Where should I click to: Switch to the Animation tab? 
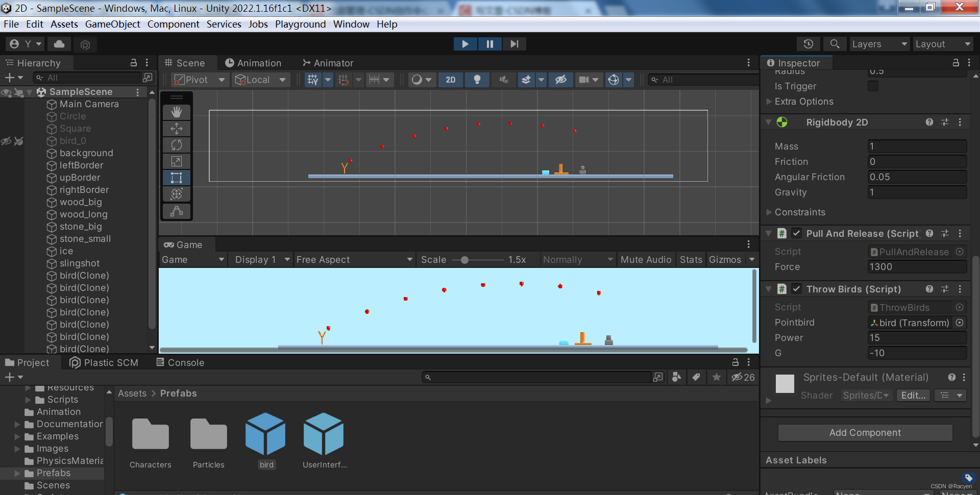point(253,63)
